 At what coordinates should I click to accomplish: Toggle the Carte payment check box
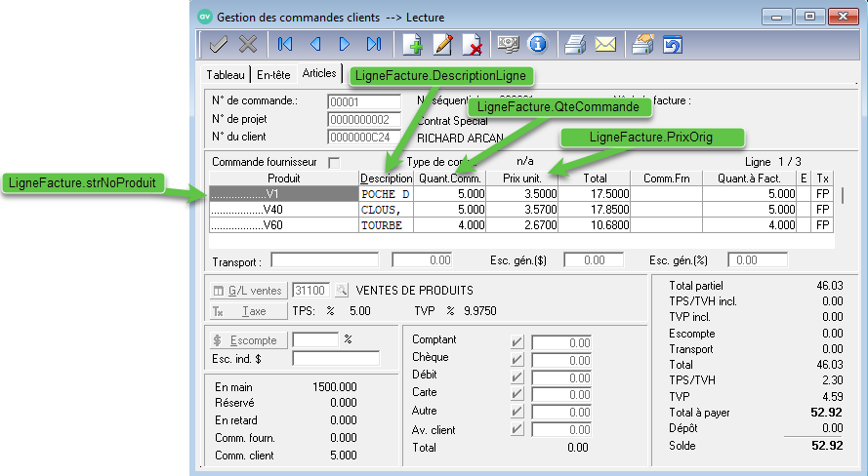[x=517, y=395]
